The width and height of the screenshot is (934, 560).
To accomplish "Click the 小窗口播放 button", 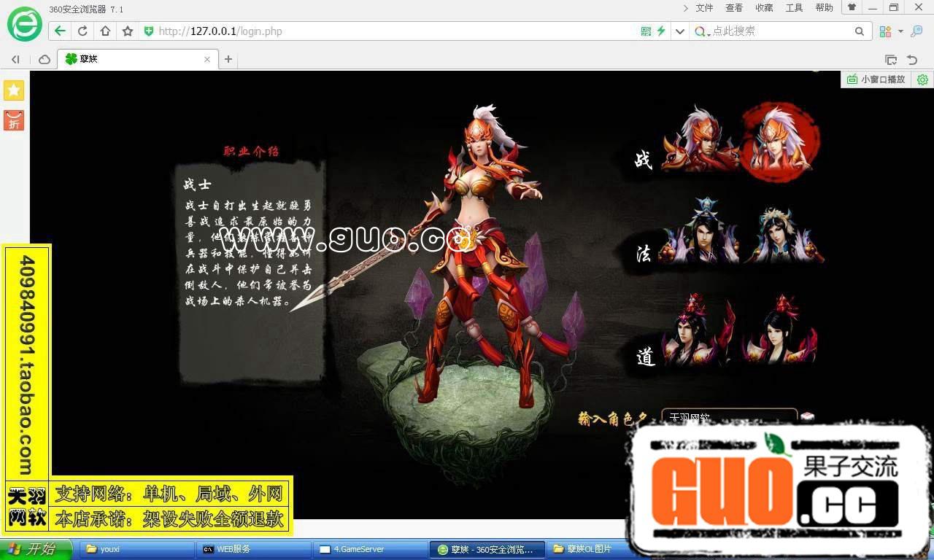I will (x=876, y=79).
